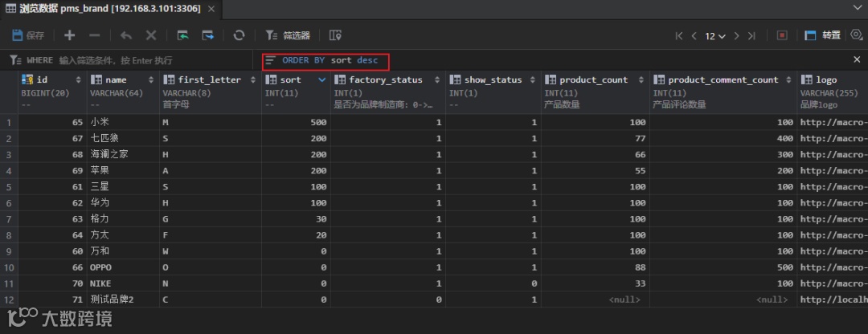This screenshot has height=334, width=868.
Task: Select the name cell 华为
Action: pyautogui.click(x=124, y=203)
